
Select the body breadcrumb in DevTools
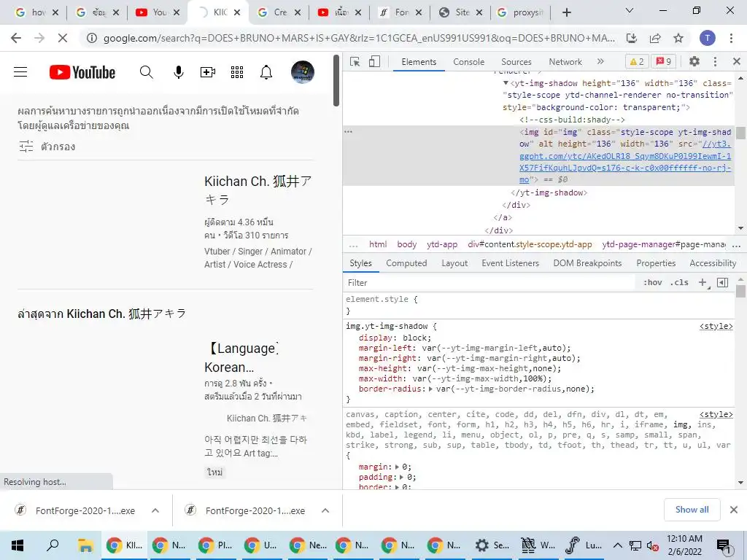pos(407,244)
